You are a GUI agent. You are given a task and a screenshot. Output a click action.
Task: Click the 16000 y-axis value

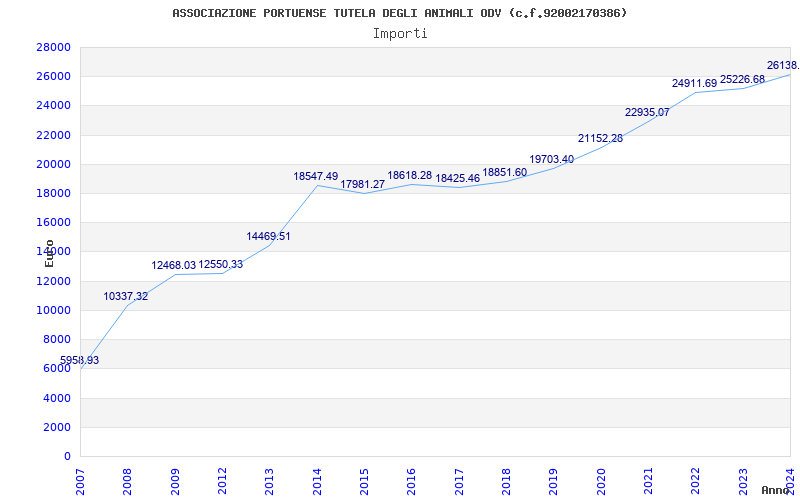tap(53, 222)
